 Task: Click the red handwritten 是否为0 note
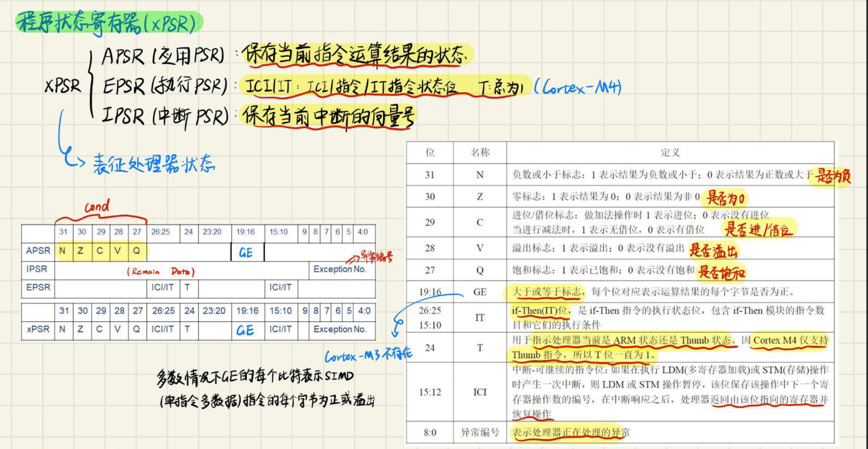726,198
